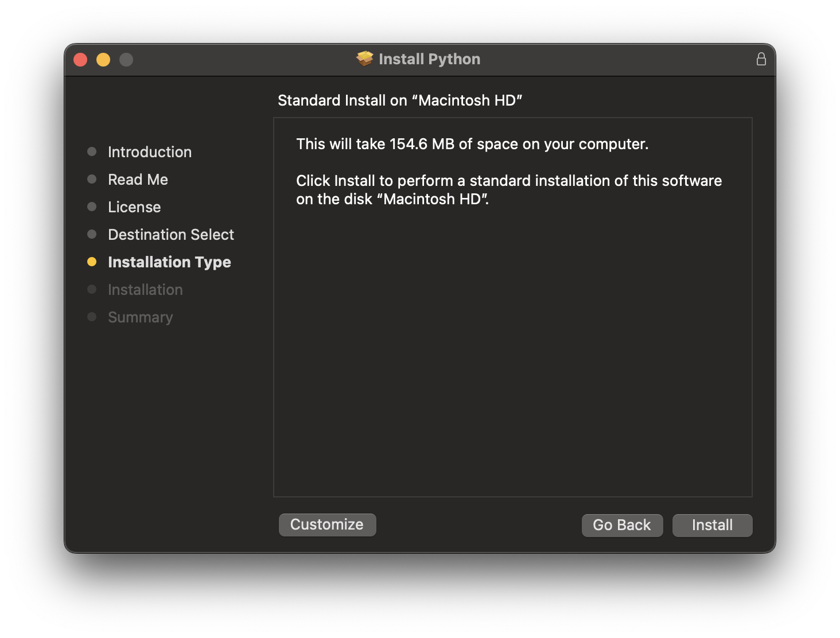Click text "This will take 154.6 MB of space"

(407, 144)
